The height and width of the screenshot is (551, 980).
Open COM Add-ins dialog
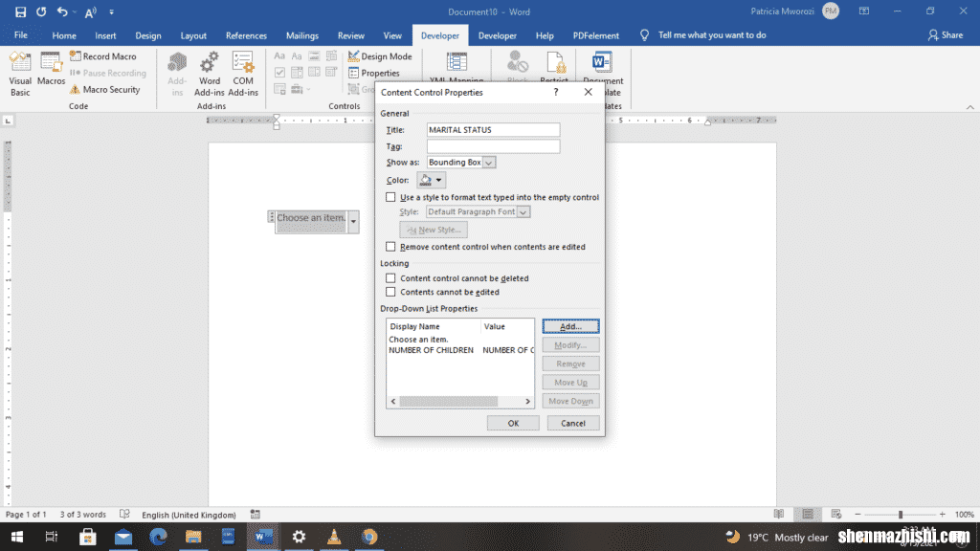click(x=243, y=74)
